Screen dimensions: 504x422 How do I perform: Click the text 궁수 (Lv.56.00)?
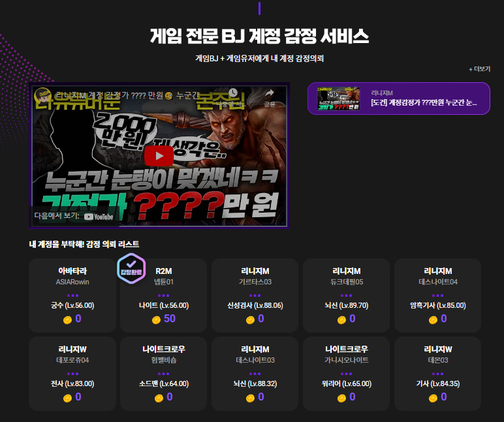pos(72,305)
